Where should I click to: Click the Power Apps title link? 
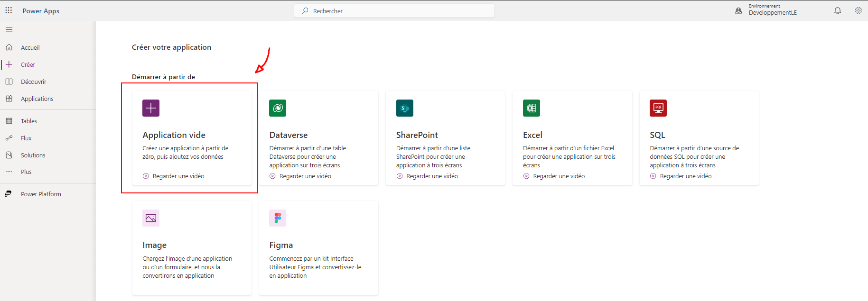click(x=41, y=11)
